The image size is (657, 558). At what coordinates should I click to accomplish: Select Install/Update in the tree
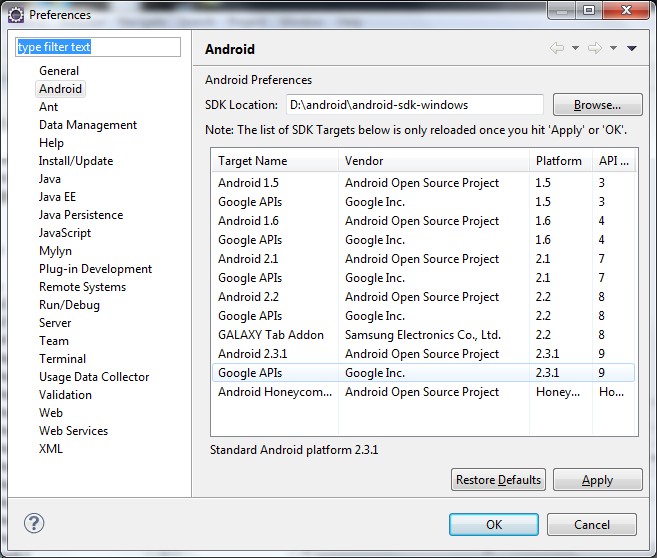76,161
